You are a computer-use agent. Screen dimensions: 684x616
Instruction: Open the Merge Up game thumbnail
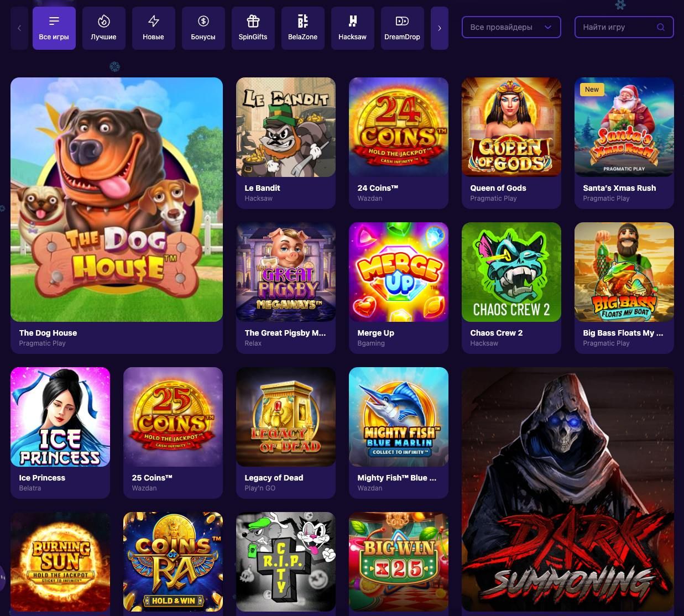click(x=399, y=272)
